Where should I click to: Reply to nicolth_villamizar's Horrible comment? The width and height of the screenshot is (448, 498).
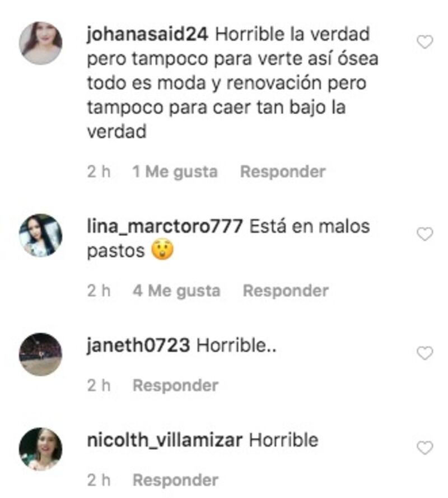pos(175,480)
